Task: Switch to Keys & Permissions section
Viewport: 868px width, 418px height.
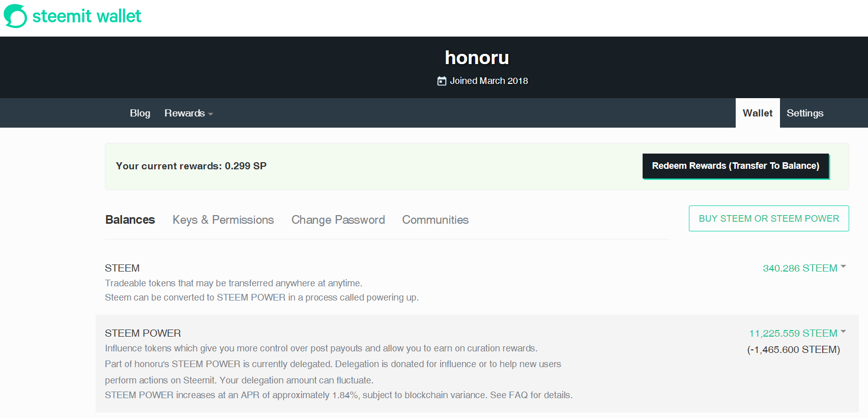Action: coord(223,220)
